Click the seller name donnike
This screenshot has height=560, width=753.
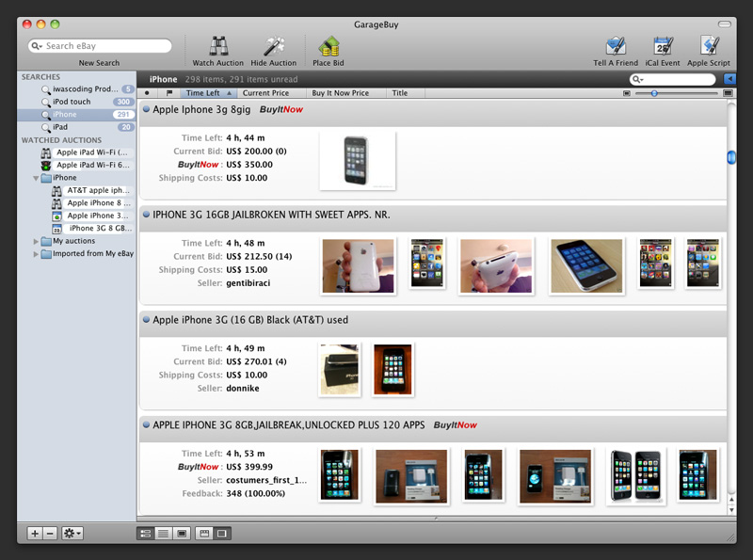243,389
